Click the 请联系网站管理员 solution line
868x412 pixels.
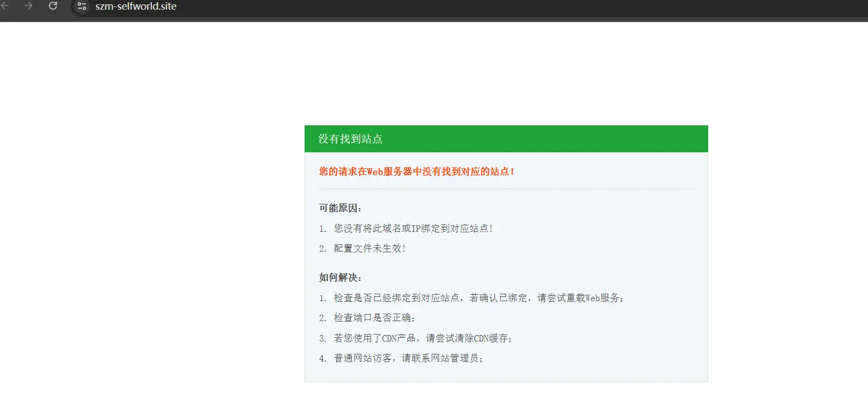pos(408,358)
